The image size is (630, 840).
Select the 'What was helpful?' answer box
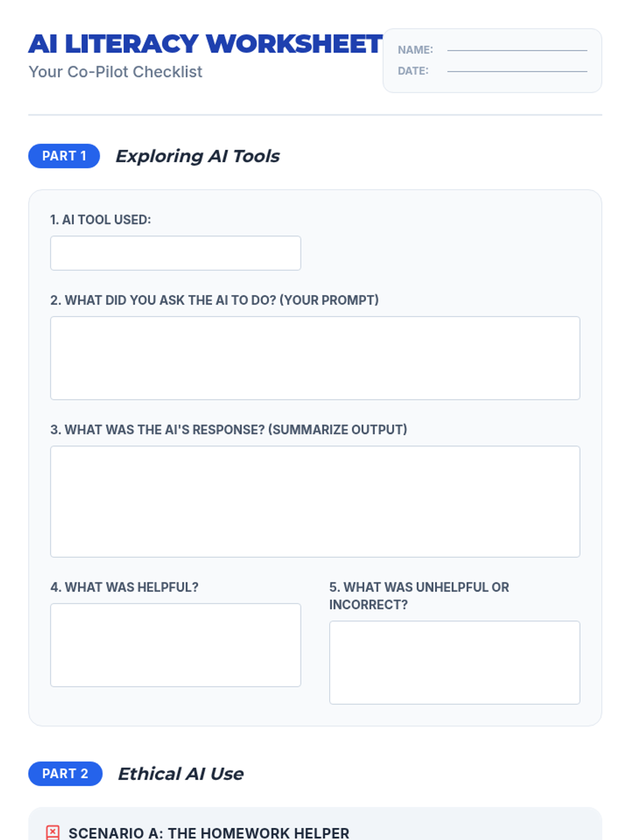[x=175, y=645]
